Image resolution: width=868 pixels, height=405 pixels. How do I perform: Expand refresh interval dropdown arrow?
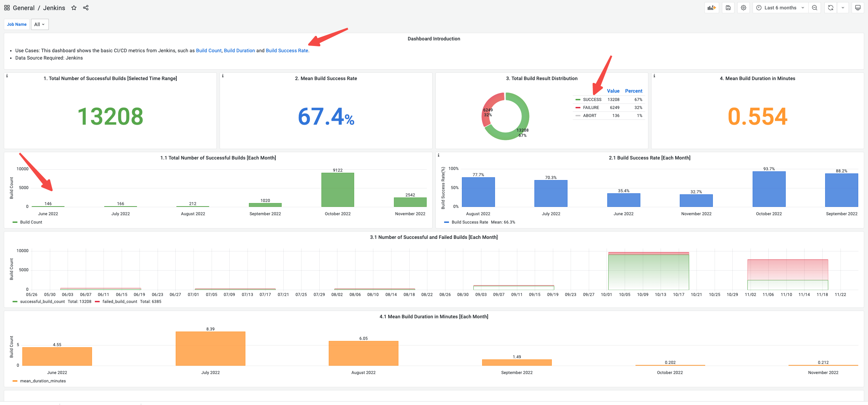coord(843,8)
